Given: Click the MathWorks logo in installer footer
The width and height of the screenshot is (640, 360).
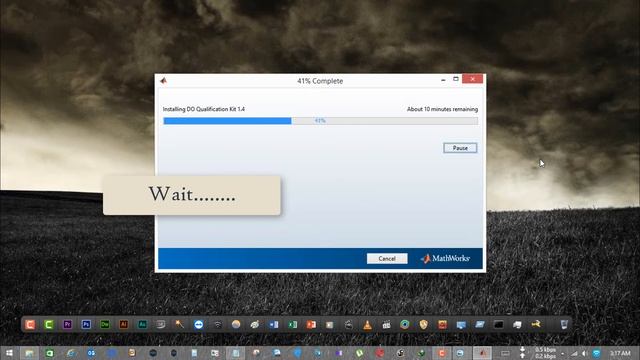Looking at the screenshot, I should click(445, 258).
